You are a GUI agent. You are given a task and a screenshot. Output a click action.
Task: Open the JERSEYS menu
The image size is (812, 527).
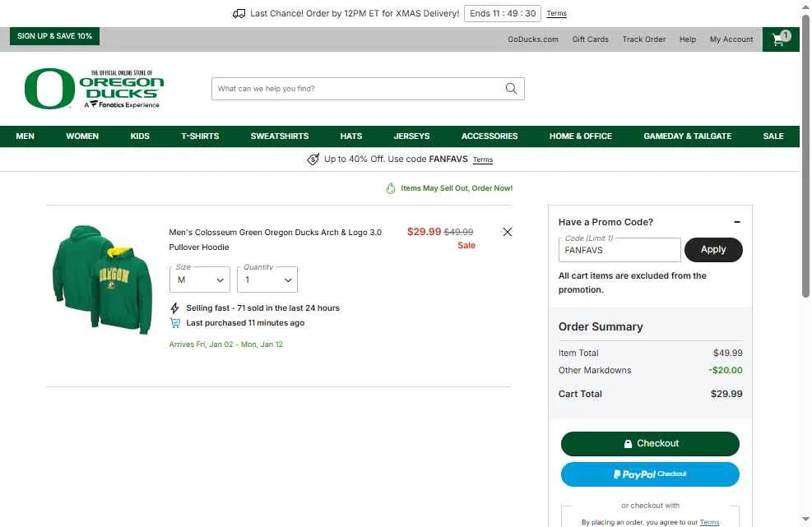pos(411,136)
